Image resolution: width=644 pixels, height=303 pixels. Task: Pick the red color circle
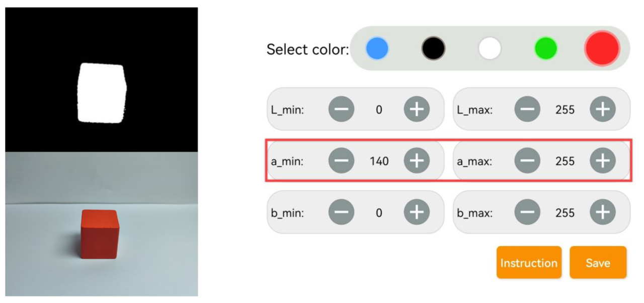[x=602, y=48]
